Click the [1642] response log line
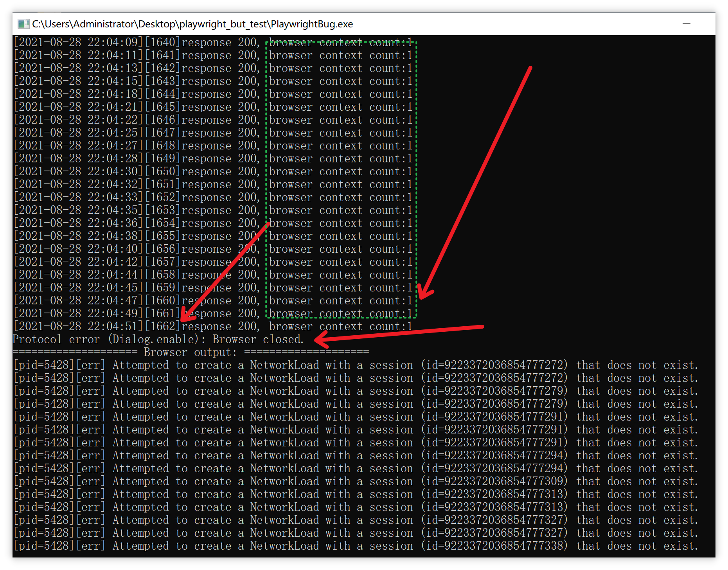Image resolution: width=728 pixels, height=570 pixels. click(213, 68)
